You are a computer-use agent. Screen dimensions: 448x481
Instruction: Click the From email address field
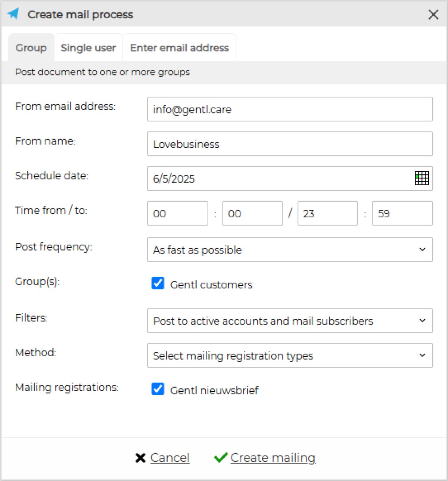(290, 109)
